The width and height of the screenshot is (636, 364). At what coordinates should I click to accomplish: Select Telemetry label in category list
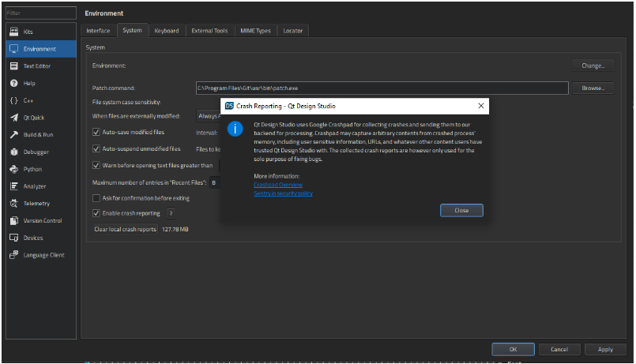[36, 204]
